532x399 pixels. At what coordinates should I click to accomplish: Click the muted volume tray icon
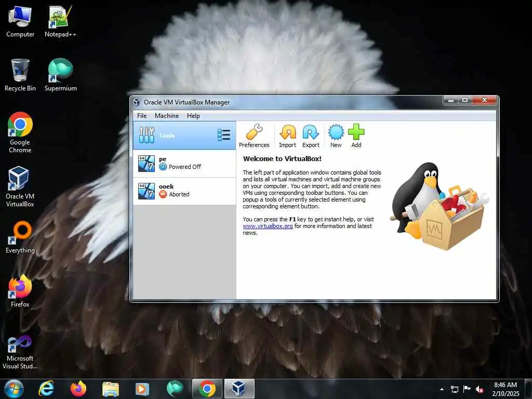[480, 389]
